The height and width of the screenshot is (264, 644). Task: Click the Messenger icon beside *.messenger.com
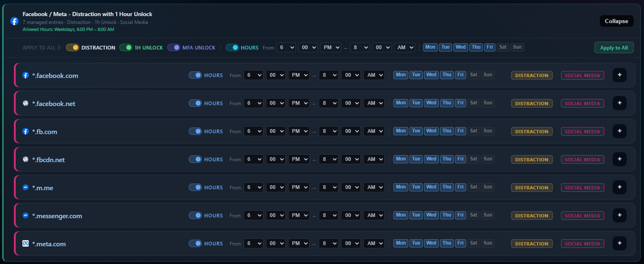click(26, 216)
